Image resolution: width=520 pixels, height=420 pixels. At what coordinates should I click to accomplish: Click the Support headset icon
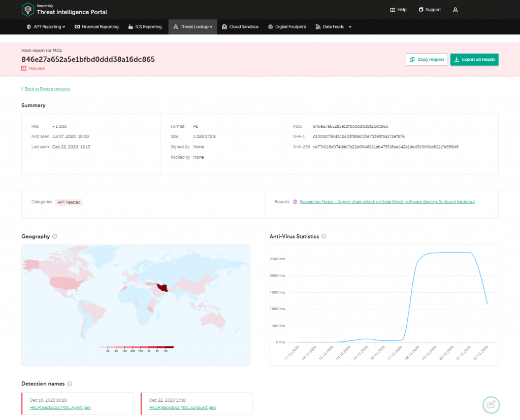click(x=421, y=10)
